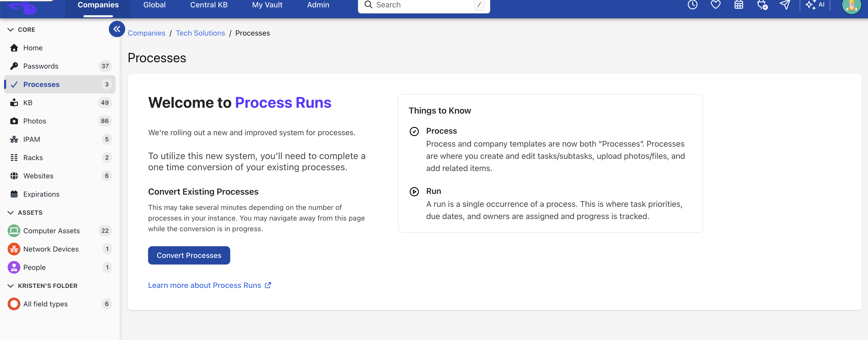The image size is (868, 340).
Task: Open the Central KB tab
Action: 209,5
